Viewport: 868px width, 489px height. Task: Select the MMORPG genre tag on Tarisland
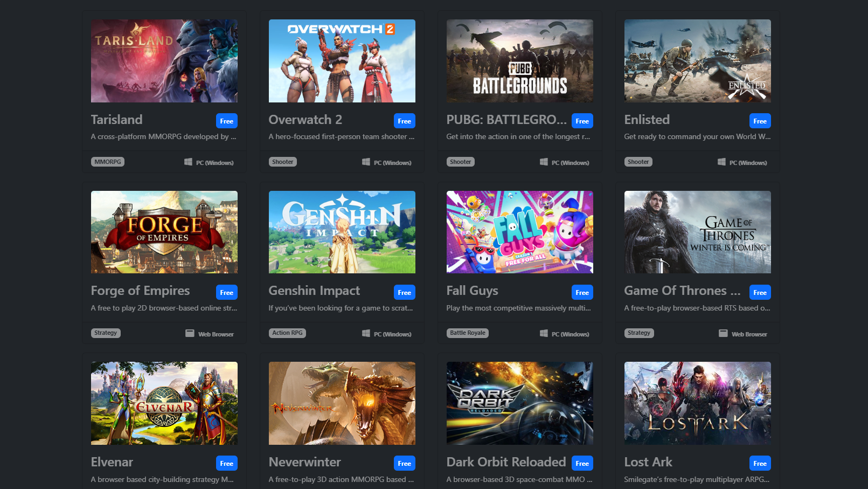click(x=108, y=162)
